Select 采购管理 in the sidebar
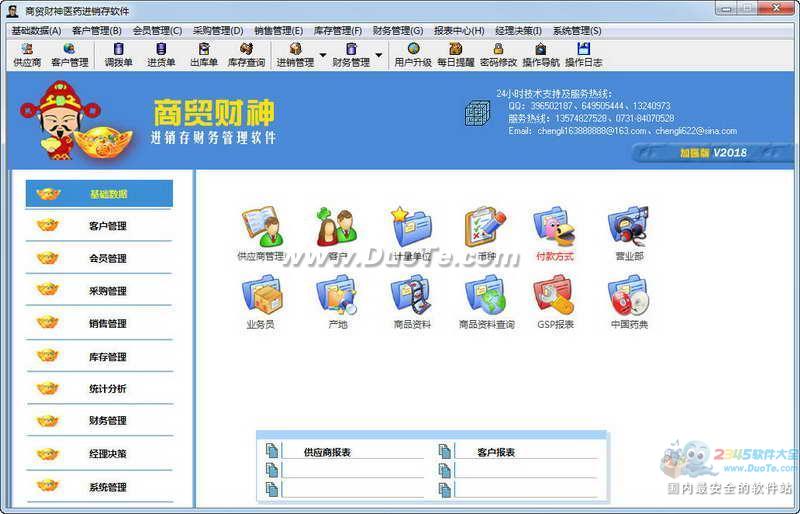Viewport: 800px width, 514px height. [99, 291]
